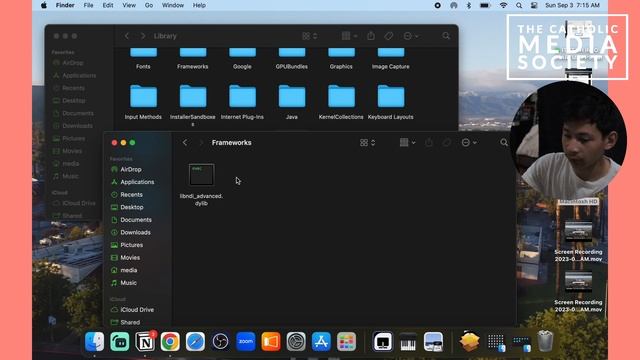Open the Input Methods folder in Library
Viewport: 640px width, 360px height.
coord(143,102)
